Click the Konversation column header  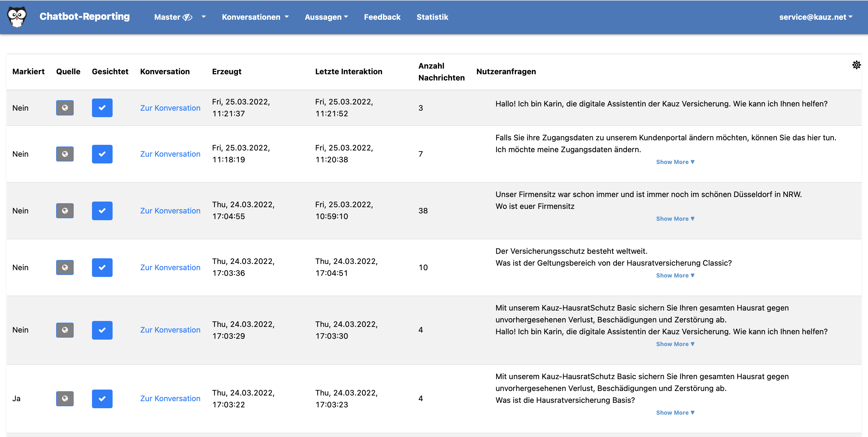[165, 71]
